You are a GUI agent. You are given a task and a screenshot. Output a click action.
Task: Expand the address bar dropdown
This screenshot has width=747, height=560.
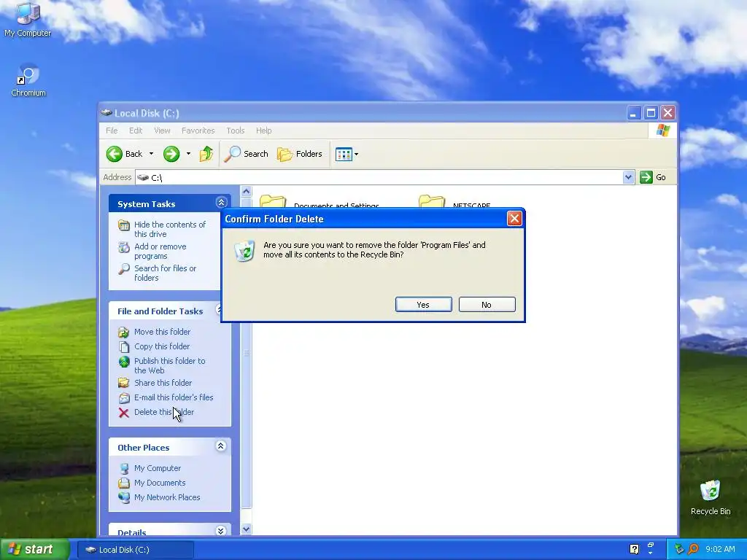628,177
